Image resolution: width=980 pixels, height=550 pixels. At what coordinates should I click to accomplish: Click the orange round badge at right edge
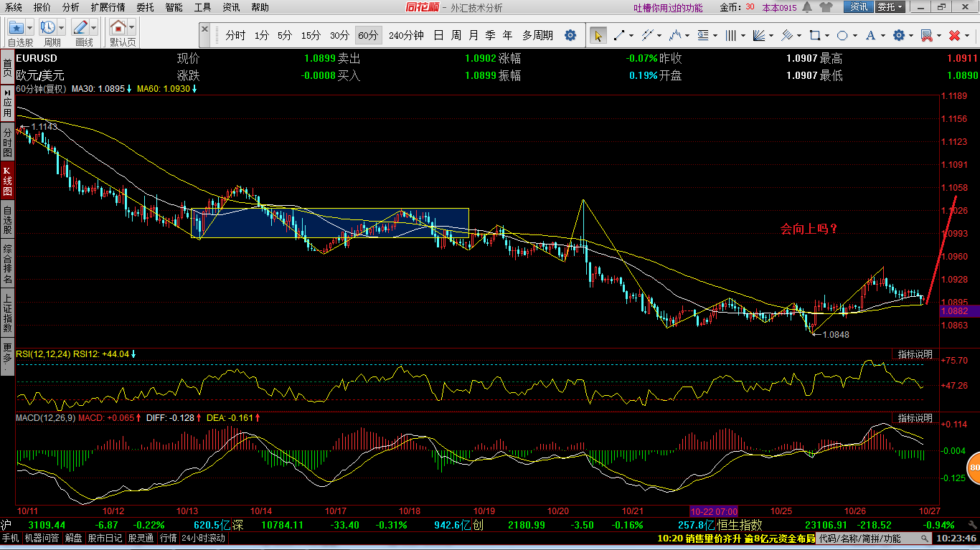(x=973, y=468)
